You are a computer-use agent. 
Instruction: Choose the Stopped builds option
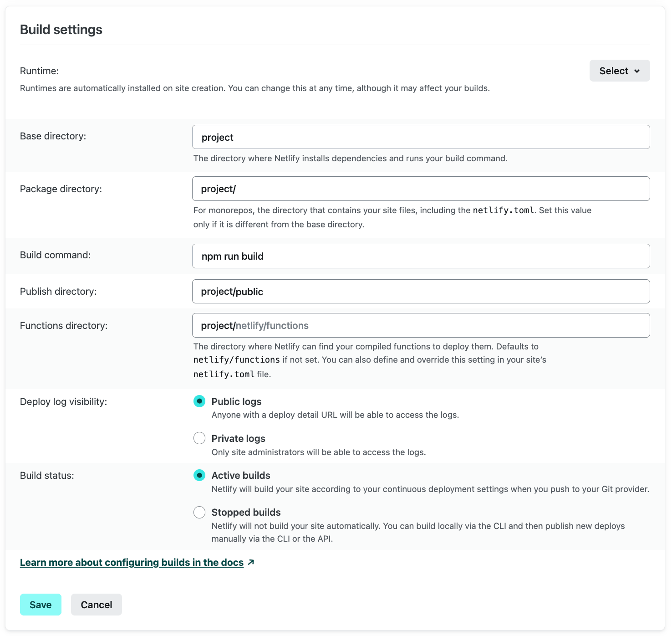point(199,512)
